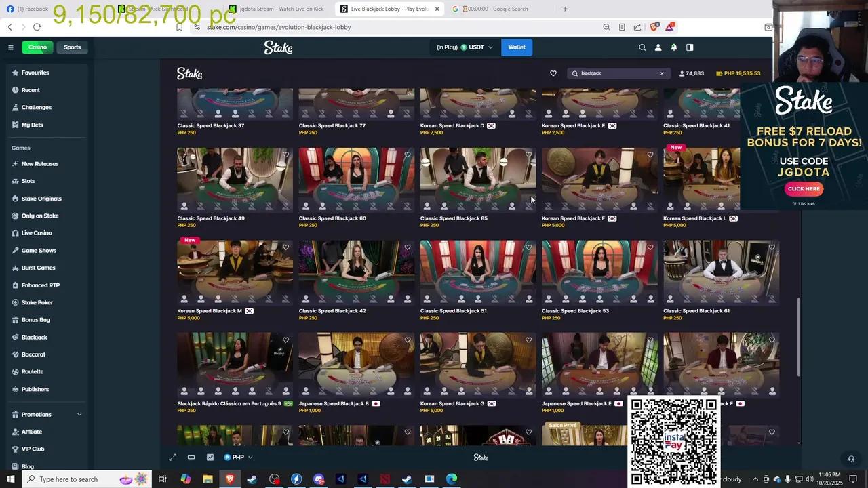Favourite the Classic Speed Blackjack 49 table
Viewport: 868px width, 488px height.
285,155
